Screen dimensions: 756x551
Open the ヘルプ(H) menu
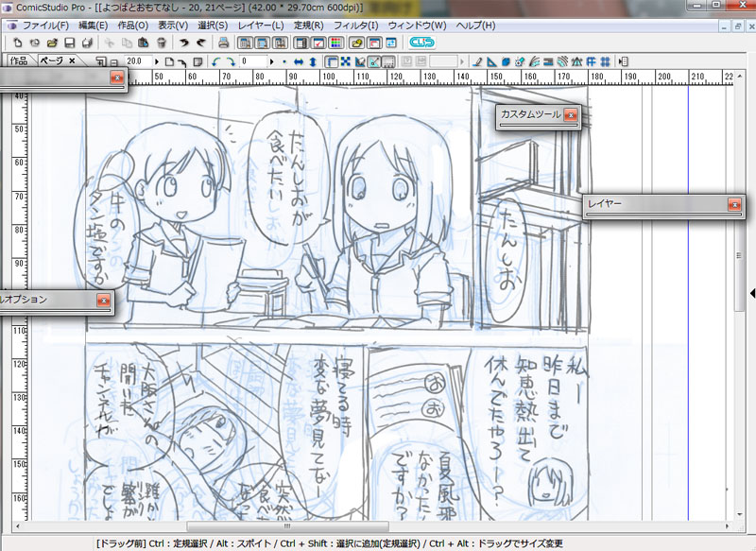click(x=475, y=26)
